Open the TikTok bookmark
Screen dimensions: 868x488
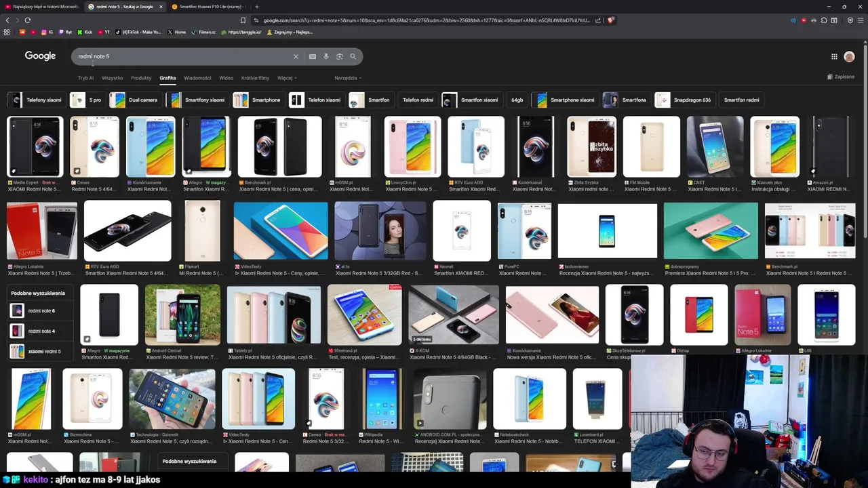coord(138,32)
